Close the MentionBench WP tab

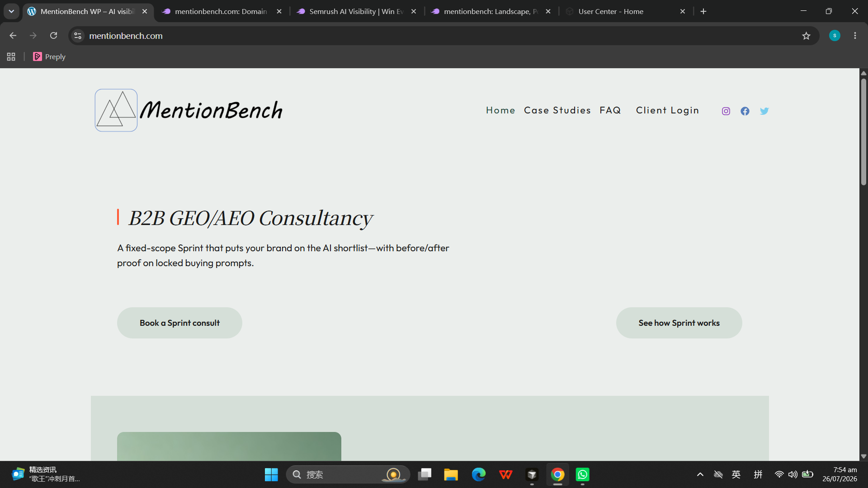(x=145, y=11)
